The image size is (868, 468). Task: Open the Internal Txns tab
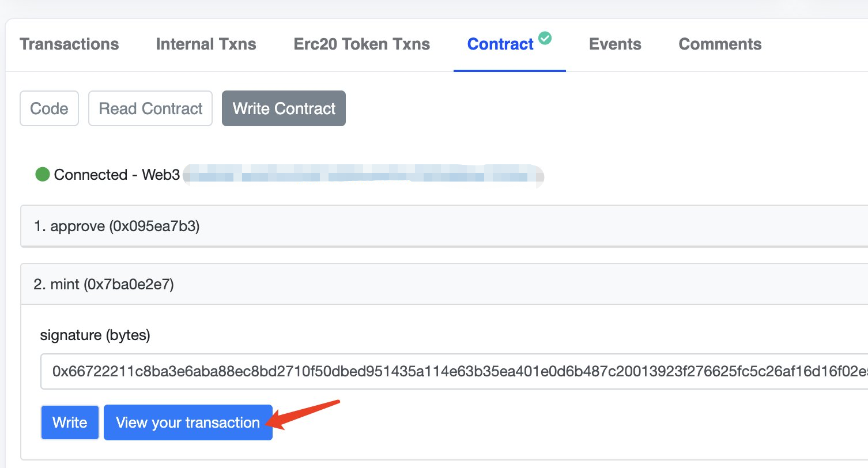pyautogui.click(x=206, y=44)
